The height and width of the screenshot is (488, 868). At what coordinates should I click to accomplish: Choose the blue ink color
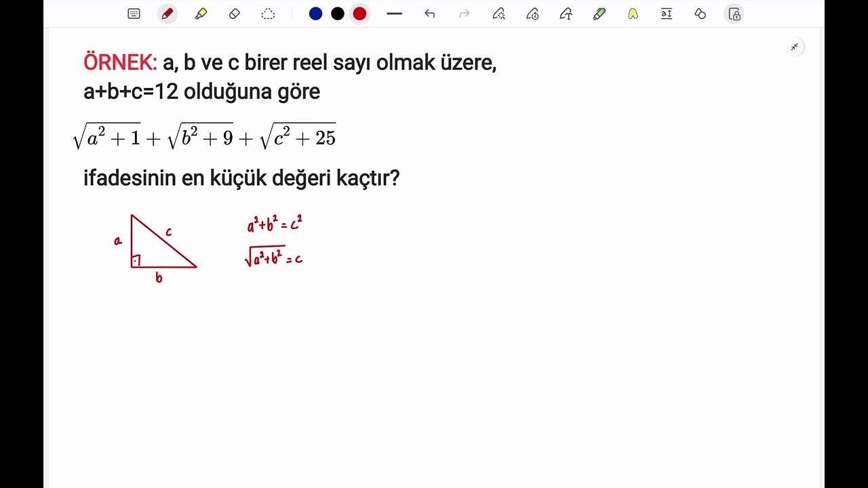(x=315, y=14)
